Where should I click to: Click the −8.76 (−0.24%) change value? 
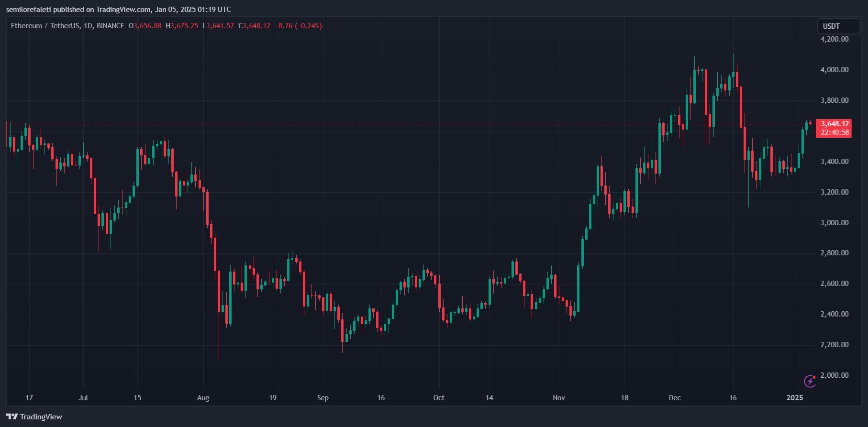pos(298,26)
